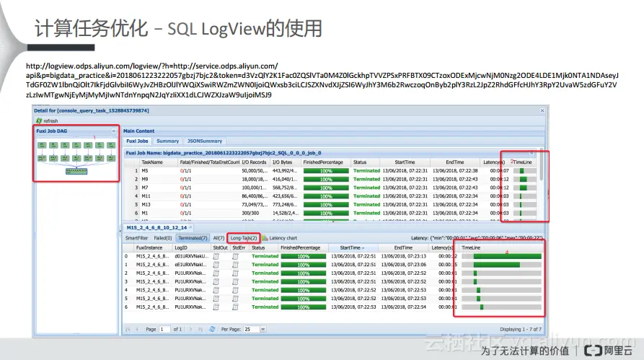Open StdErr log icon for instance row 6

pyautogui.click(x=235, y=307)
